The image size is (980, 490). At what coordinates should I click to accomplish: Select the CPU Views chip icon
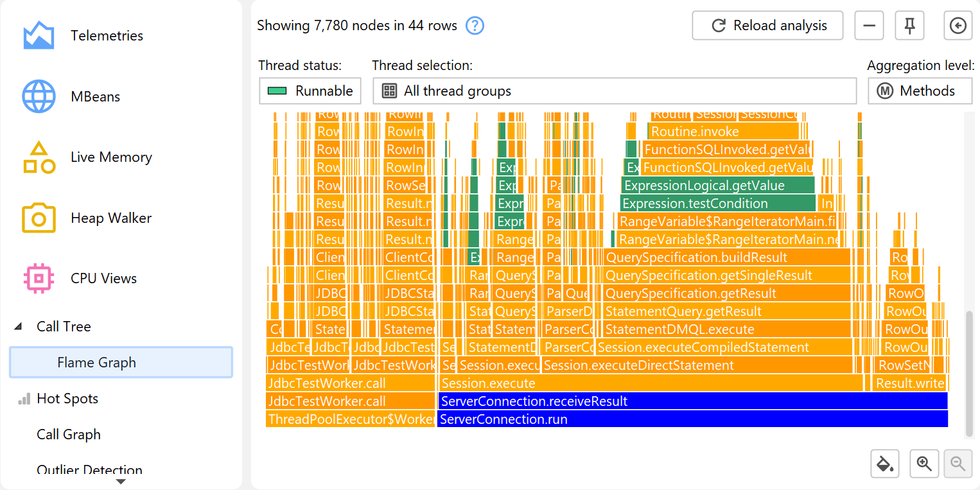39,279
